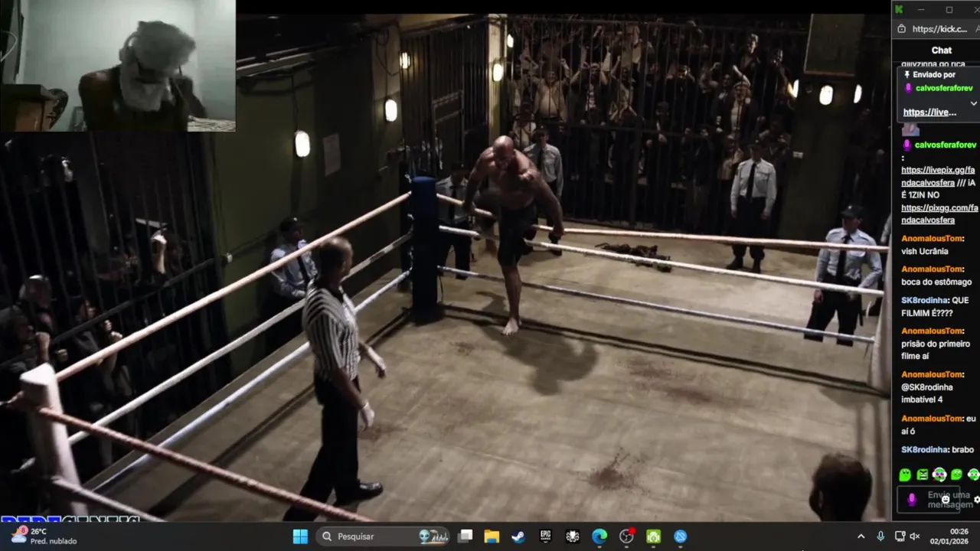The image size is (980, 551).
Task: View site info lock icon in address bar
Action: pos(901,29)
